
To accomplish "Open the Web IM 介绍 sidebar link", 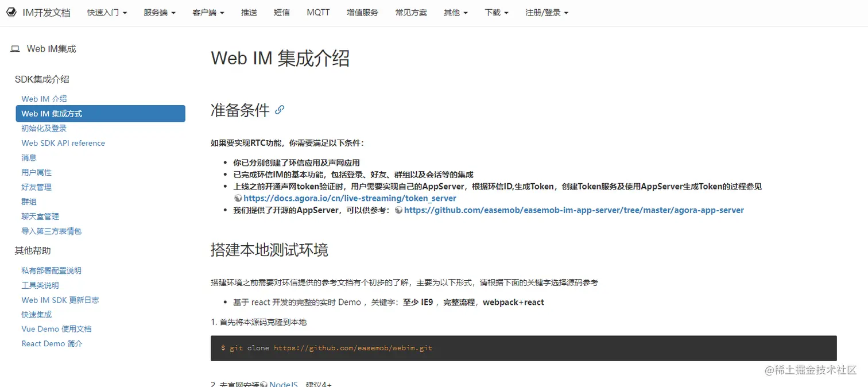I will 44,99.
